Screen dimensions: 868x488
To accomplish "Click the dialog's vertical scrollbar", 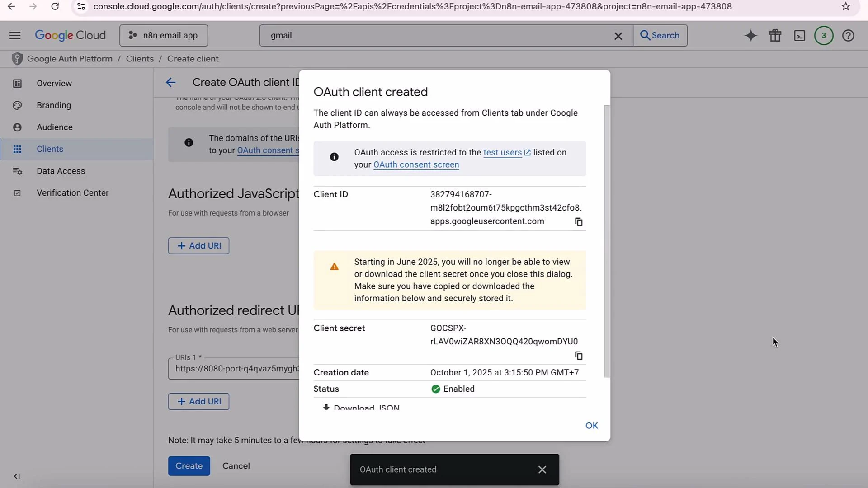I will coord(607,241).
